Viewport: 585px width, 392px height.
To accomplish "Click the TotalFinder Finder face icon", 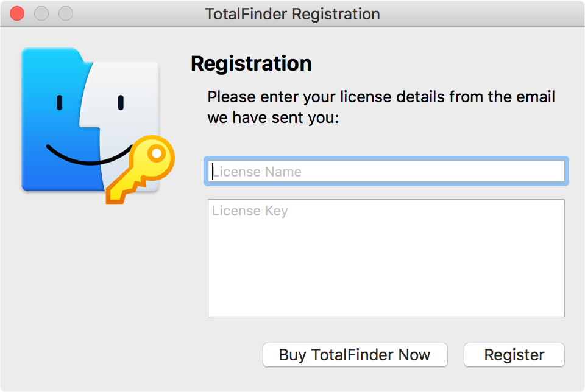I will pos(90,119).
